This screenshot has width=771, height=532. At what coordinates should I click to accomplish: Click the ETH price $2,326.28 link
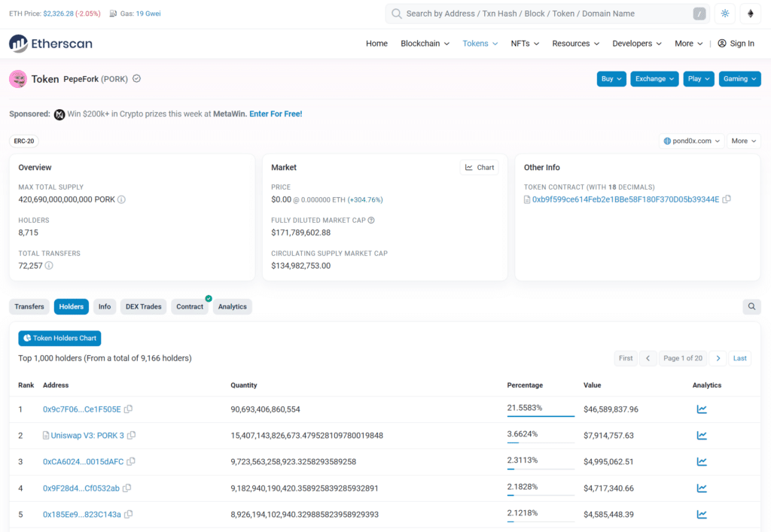(58, 14)
